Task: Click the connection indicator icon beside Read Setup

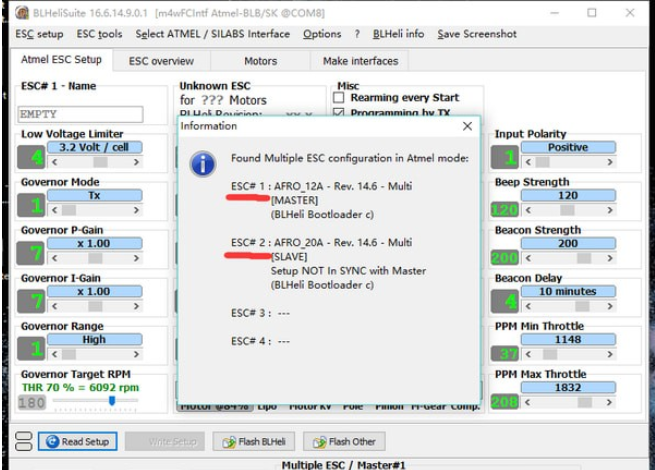Action: (x=23, y=441)
